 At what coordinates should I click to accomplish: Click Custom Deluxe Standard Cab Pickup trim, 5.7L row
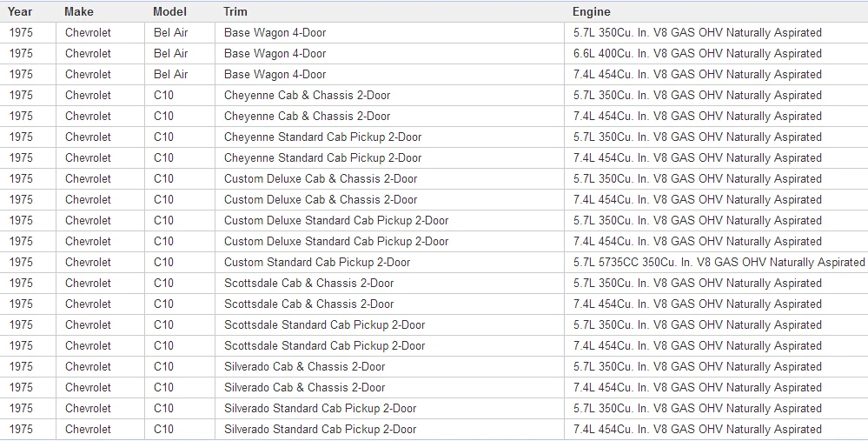pos(390,221)
